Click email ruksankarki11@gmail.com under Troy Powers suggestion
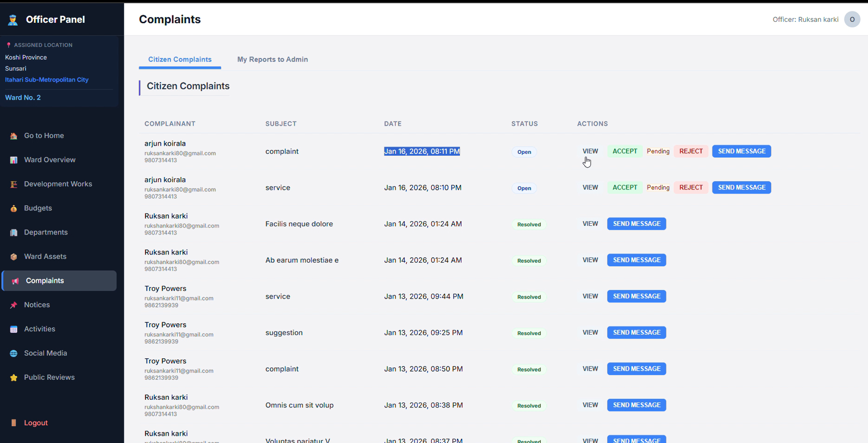Screen dimensions: 868x443 click(179, 335)
